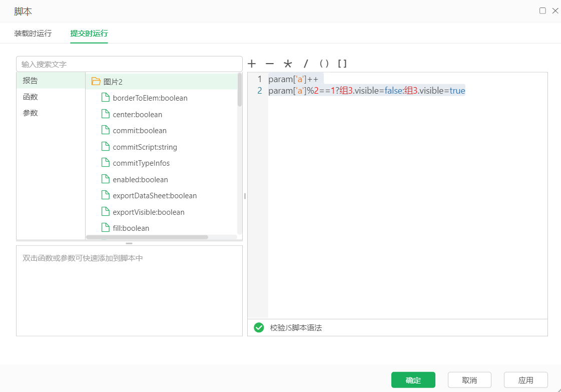Click vertical splitter handle between panels
Screen dimensions: 561x392
pyautogui.click(x=245, y=196)
